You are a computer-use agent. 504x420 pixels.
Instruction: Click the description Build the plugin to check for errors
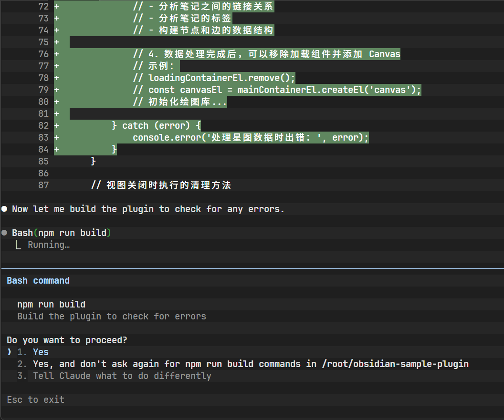coord(112,316)
